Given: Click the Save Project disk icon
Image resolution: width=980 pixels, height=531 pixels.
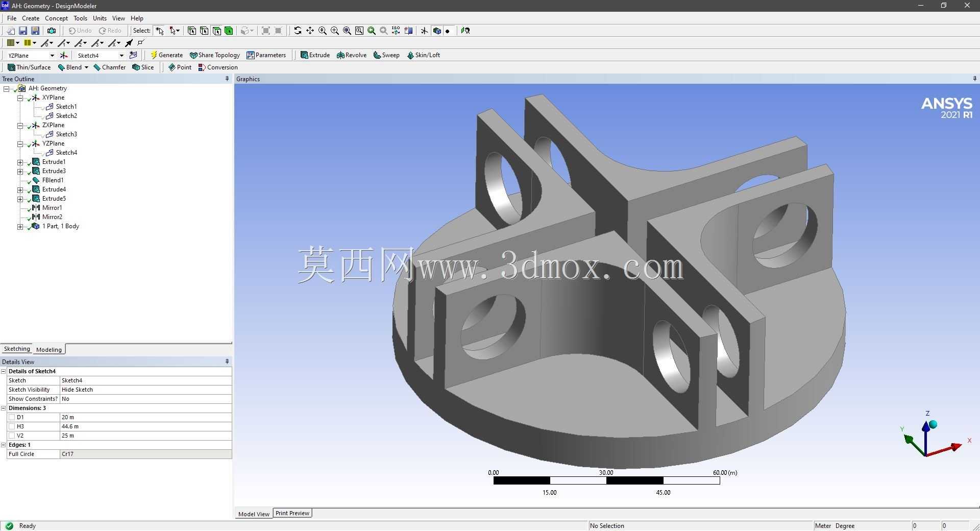Looking at the screenshot, I should [x=23, y=31].
